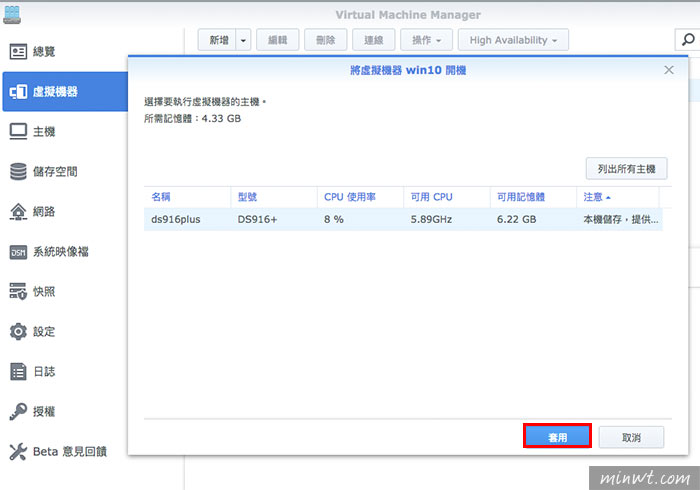
Task: Click the 6.22 GB memory cell
Action: pyautogui.click(x=517, y=219)
